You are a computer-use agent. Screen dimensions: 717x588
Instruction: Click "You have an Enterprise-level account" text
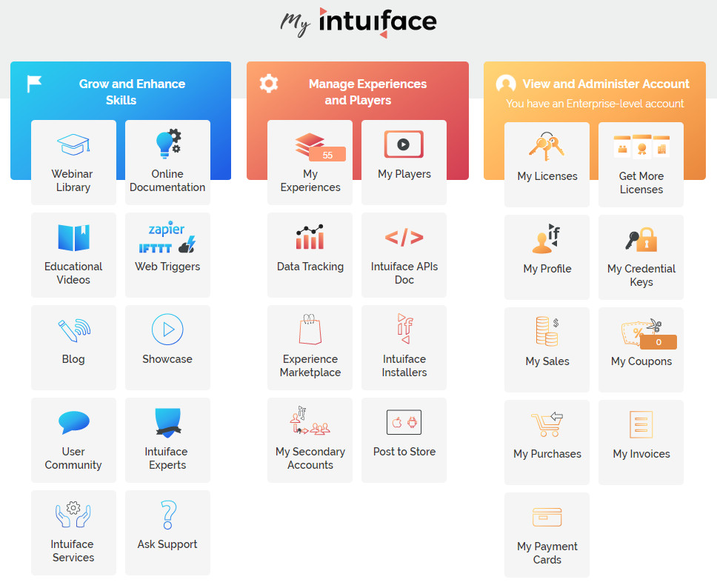pyautogui.click(x=595, y=104)
